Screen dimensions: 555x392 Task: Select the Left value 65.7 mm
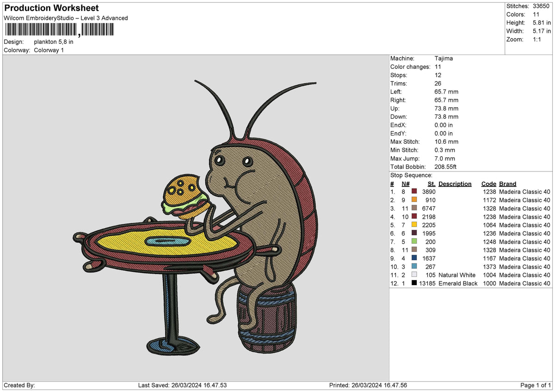pos(446,92)
